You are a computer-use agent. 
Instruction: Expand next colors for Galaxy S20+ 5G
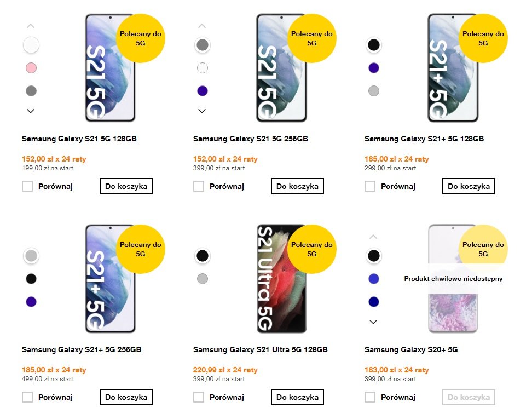[374, 322]
